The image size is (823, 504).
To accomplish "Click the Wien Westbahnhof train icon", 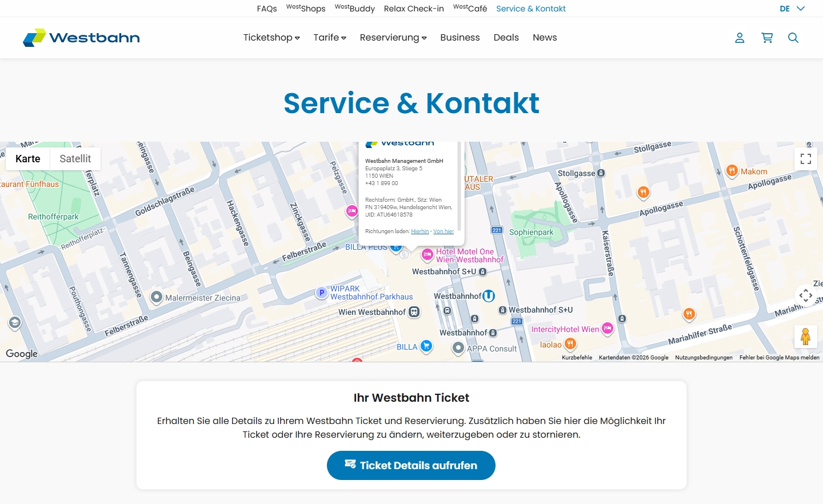I will coord(414,312).
